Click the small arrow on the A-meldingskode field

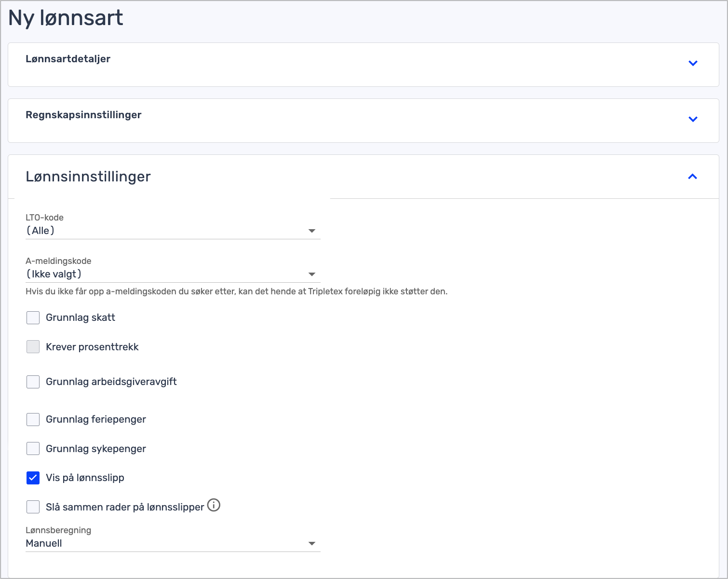[312, 275]
